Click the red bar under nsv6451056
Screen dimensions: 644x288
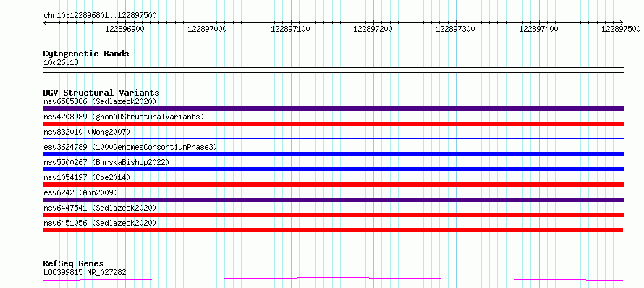(333, 230)
